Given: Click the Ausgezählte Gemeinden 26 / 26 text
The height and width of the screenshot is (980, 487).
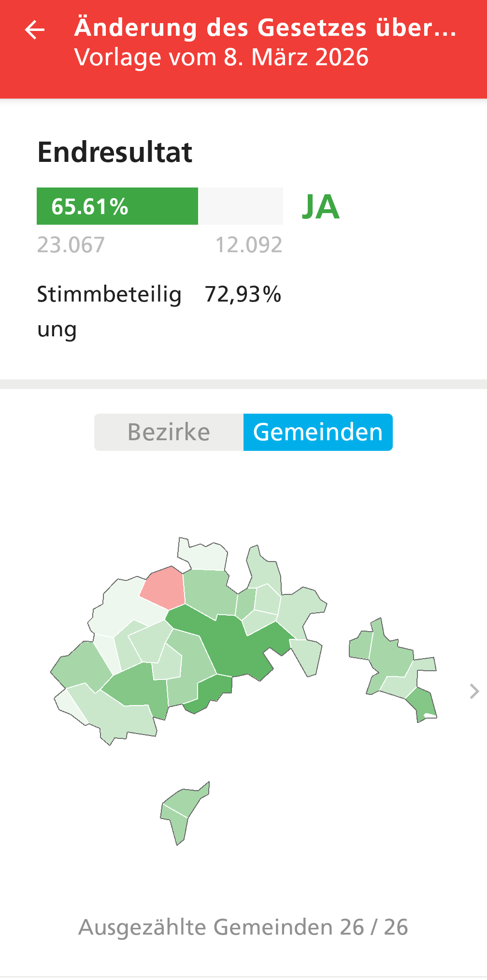Looking at the screenshot, I should click(x=243, y=927).
